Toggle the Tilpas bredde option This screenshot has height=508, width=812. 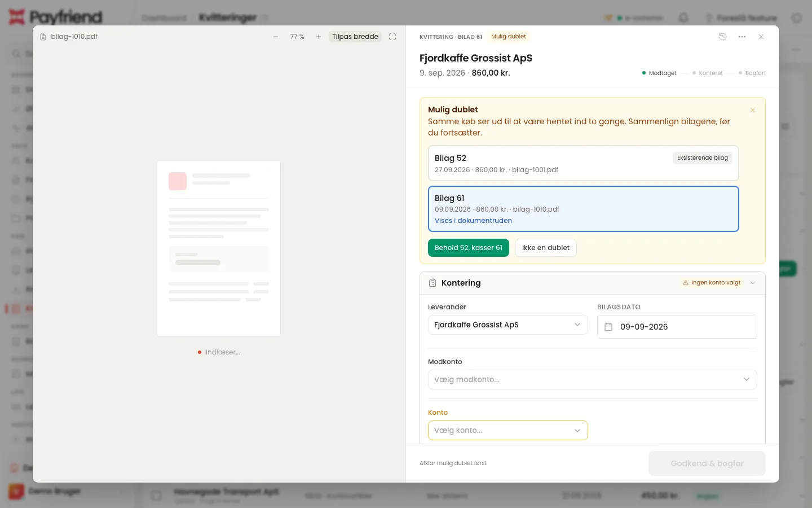(x=355, y=37)
